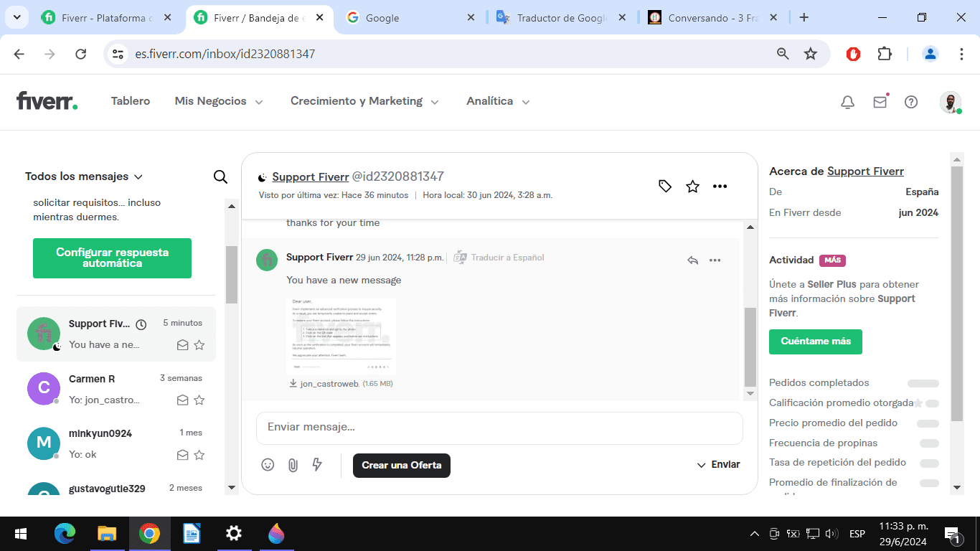Toggle star on minkyun0924 conversation
This screenshot has height=551, width=980.
click(199, 455)
